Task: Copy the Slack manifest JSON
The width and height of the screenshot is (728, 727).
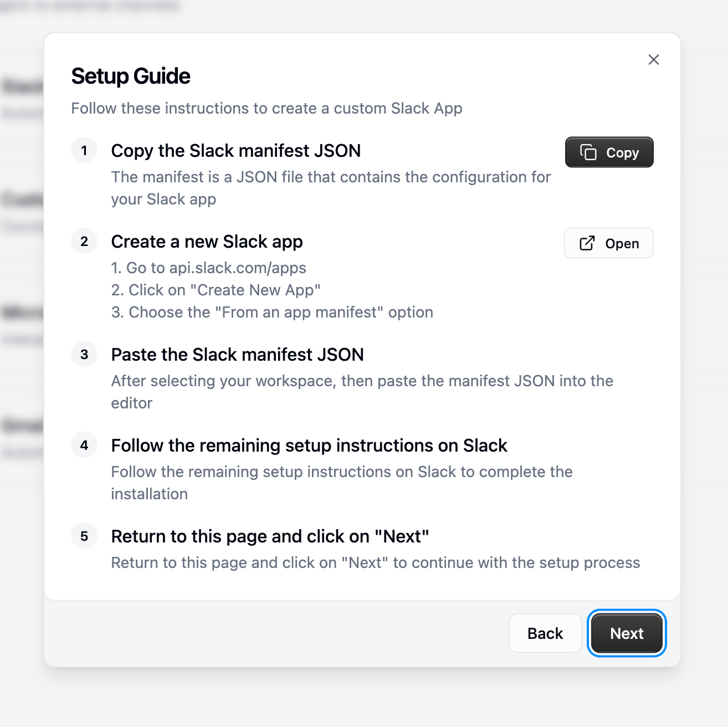Action: pos(609,152)
